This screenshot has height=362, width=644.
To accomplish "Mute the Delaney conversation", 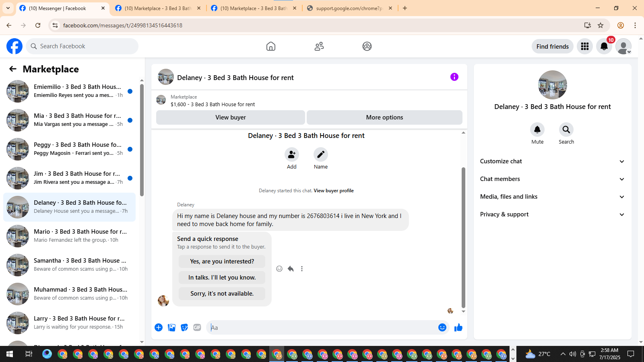I will tap(537, 130).
